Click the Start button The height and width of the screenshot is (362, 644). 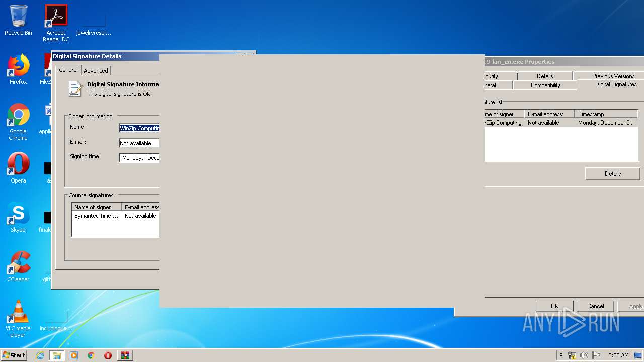click(14, 355)
